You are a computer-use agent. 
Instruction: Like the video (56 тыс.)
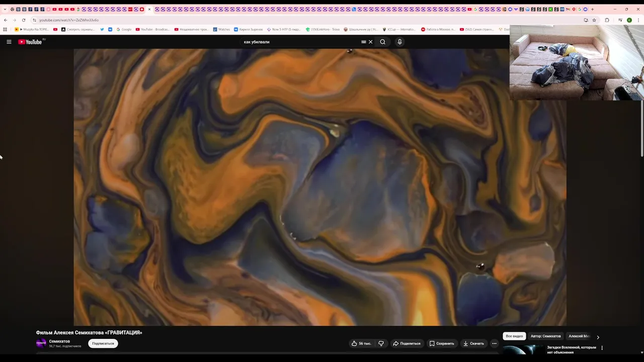(361, 343)
